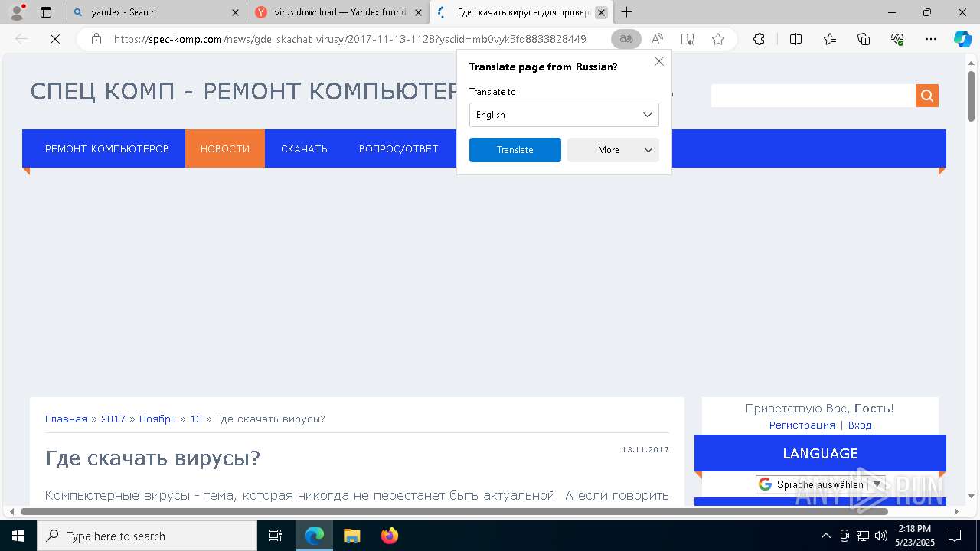The width and height of the screenshot is (980, 551).
Task: Expand the 'Translate to' English dropdown
Action: [x=564, y=115]
